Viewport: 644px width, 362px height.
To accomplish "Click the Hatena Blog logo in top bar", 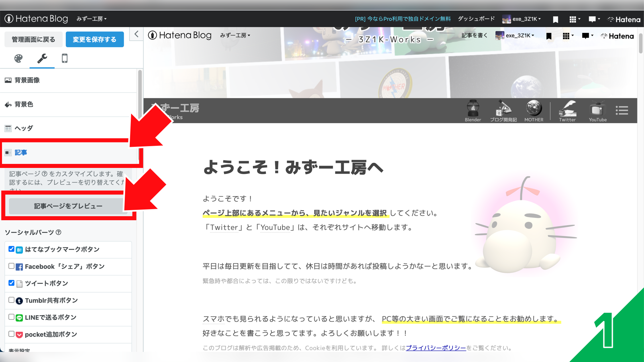I will [x=36, y=19].
